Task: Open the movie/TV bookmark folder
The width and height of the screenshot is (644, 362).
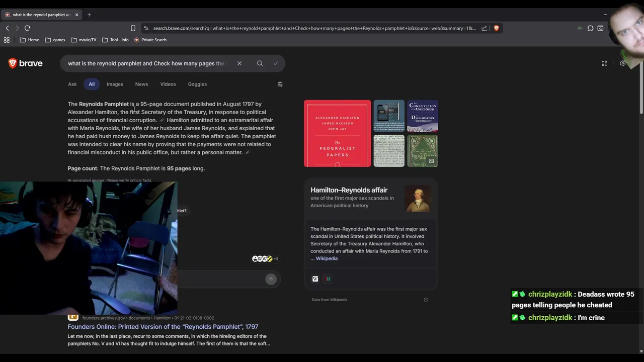Action: pyautogui.click(x=84, y=40)
